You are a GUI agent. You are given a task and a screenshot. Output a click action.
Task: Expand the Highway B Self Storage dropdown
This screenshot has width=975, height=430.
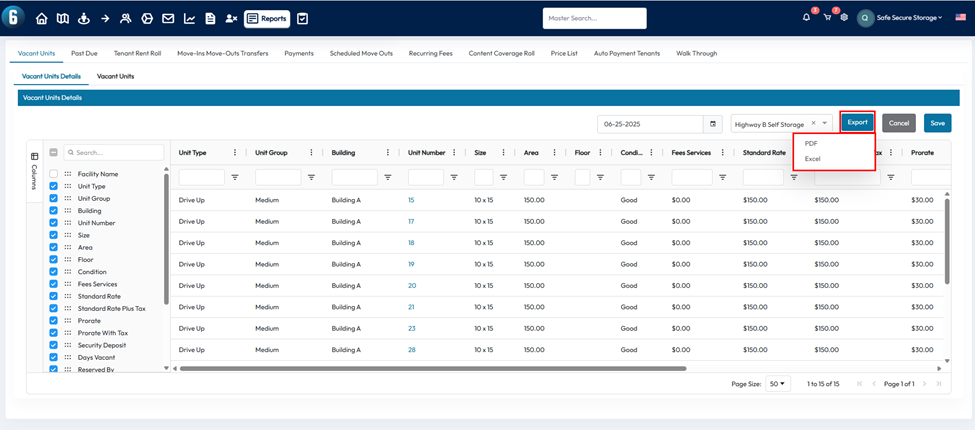click(826, 124)
